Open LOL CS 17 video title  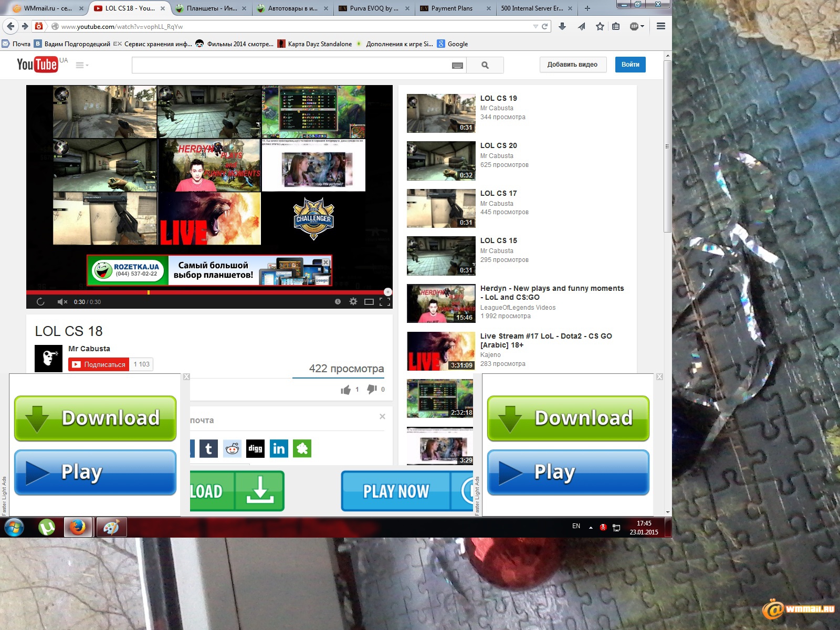(x=499, y=193)
